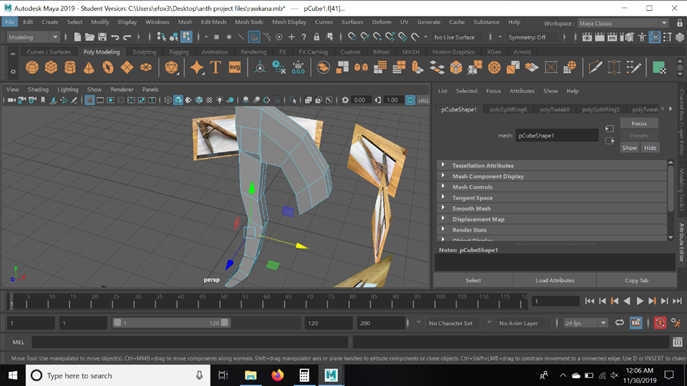The width and height of the screenshot is (687, 386).
Task: Create a polygon torus from the shelf
Action: (108, 67)
